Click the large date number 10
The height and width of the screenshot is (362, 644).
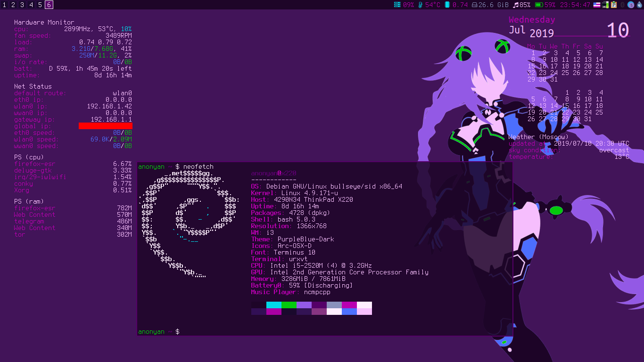pyautogui.click(x=618, y=30)
